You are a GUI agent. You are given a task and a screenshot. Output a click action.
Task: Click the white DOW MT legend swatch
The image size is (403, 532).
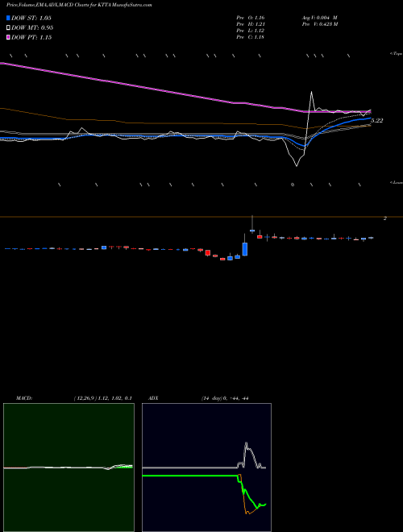pyautogui.click(x=9, y=27)
